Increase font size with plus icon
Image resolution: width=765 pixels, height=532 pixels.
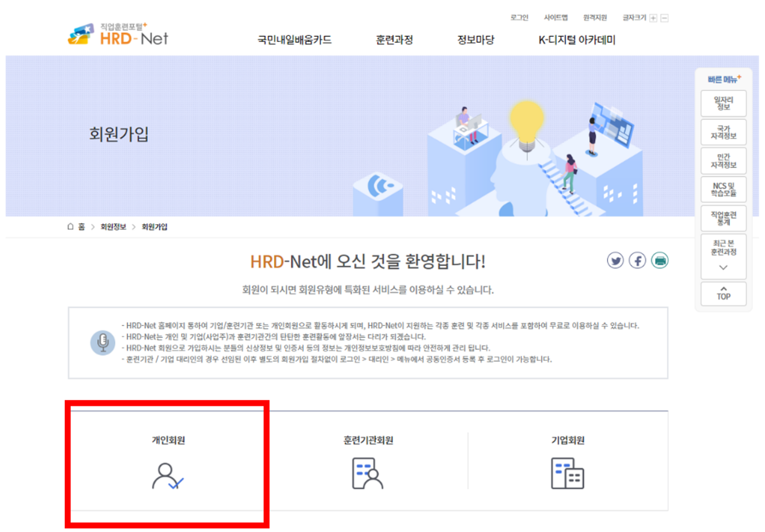(653, 18)
